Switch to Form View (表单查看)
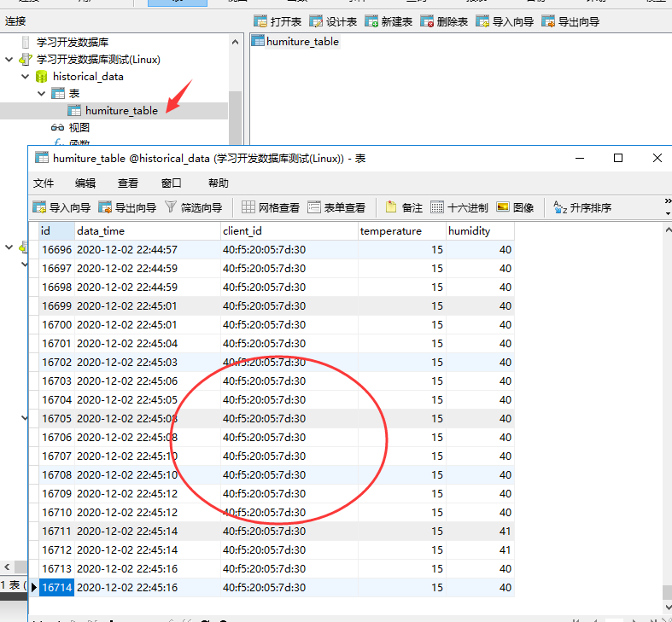This screenshot has height=622, width=672. (336, 207)
